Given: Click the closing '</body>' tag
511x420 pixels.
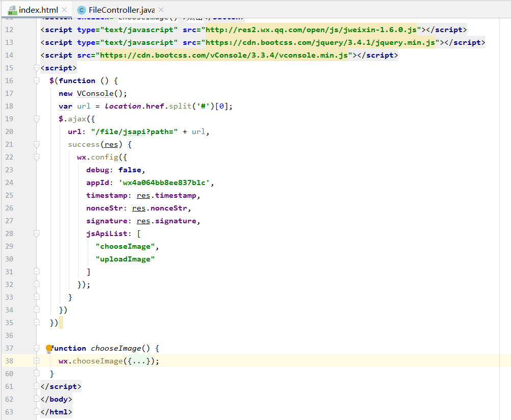Looking at the screenshot, I should pos(57,399).
